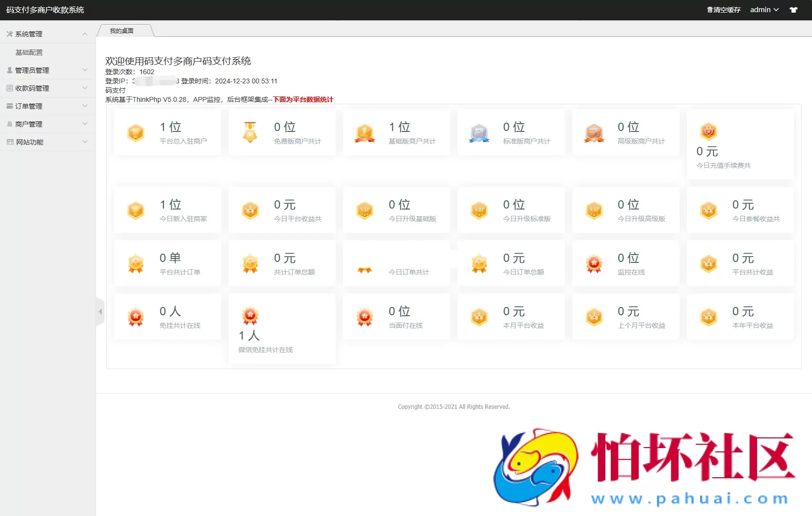The image size is (812, 516).
Task: Open the admin account dropdown
Action: (x=764, y=9)
